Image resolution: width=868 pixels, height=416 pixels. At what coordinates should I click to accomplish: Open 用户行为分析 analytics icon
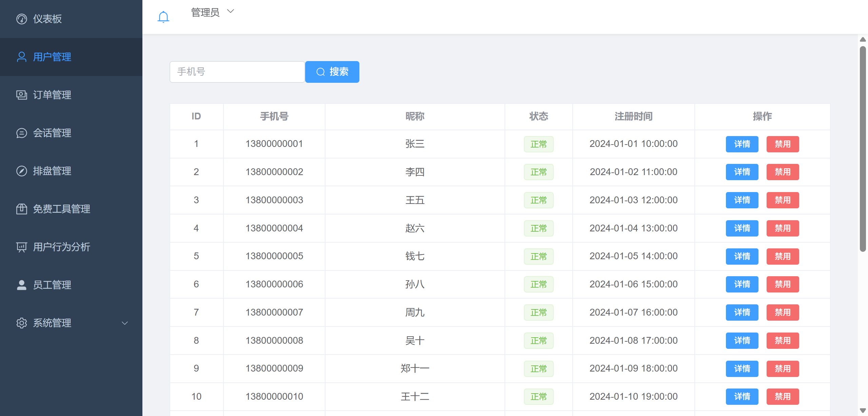coord(21,247)
